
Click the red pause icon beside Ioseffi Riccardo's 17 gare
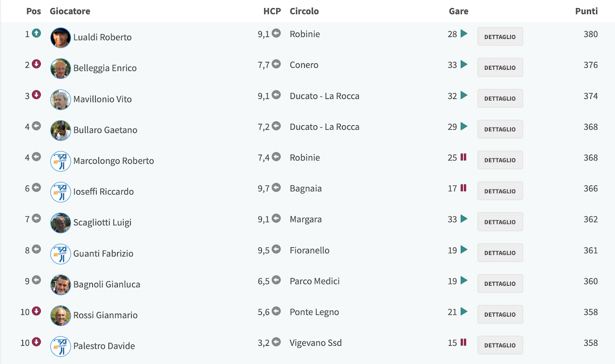pos(464,188)
